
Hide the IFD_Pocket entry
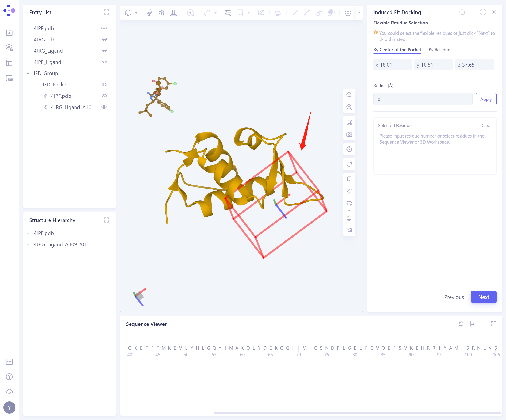click(104, 84)
